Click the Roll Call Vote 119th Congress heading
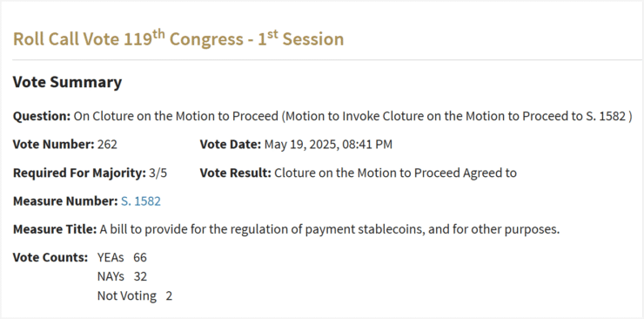The image size is (644, 319). 178,38
